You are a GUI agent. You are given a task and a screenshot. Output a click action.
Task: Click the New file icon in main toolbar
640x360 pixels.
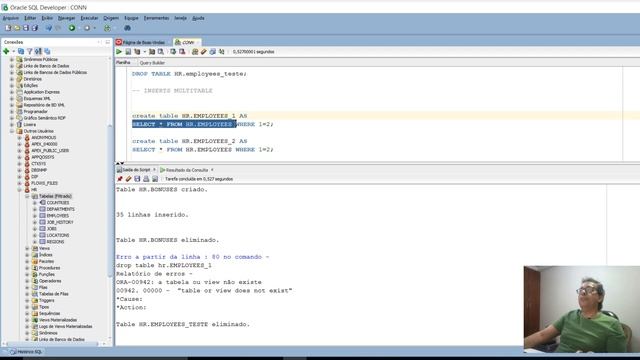click(8, 28)
